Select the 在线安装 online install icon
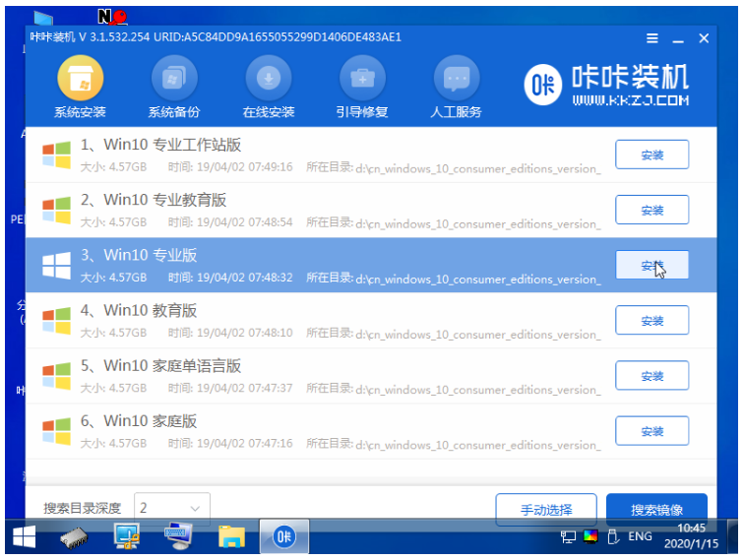The image size is (744, 560). [269, 87]
